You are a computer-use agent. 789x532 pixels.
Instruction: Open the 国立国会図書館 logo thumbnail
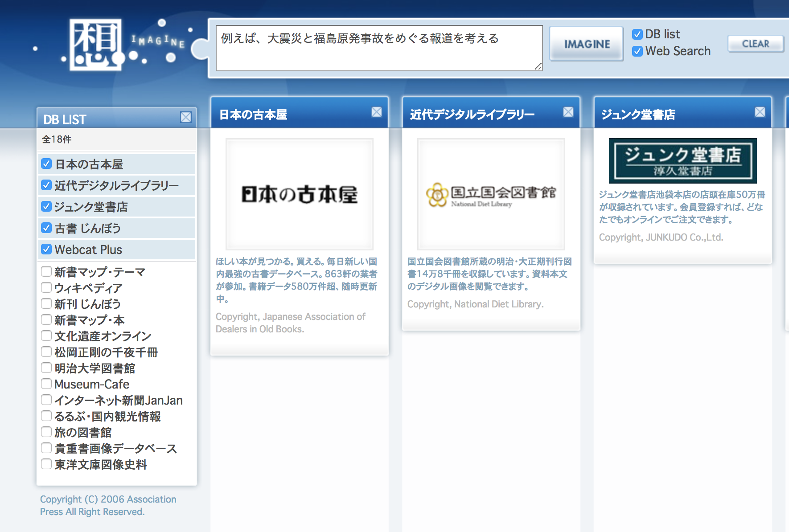pyautogui.click(x=491, y=194)
